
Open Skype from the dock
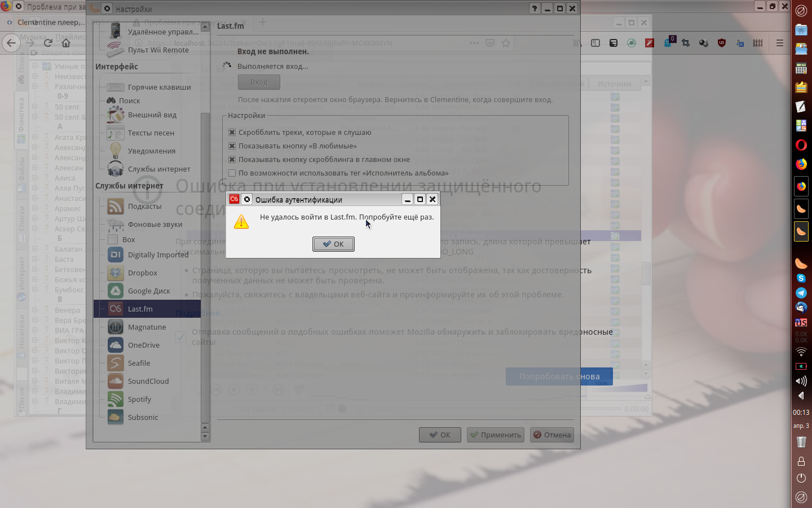pos(801,278)
